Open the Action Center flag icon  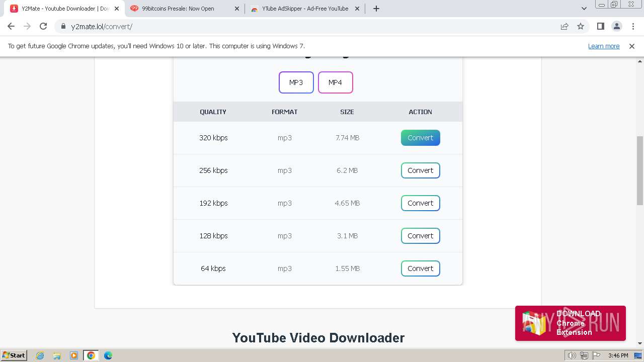click(x=595, y=355)
